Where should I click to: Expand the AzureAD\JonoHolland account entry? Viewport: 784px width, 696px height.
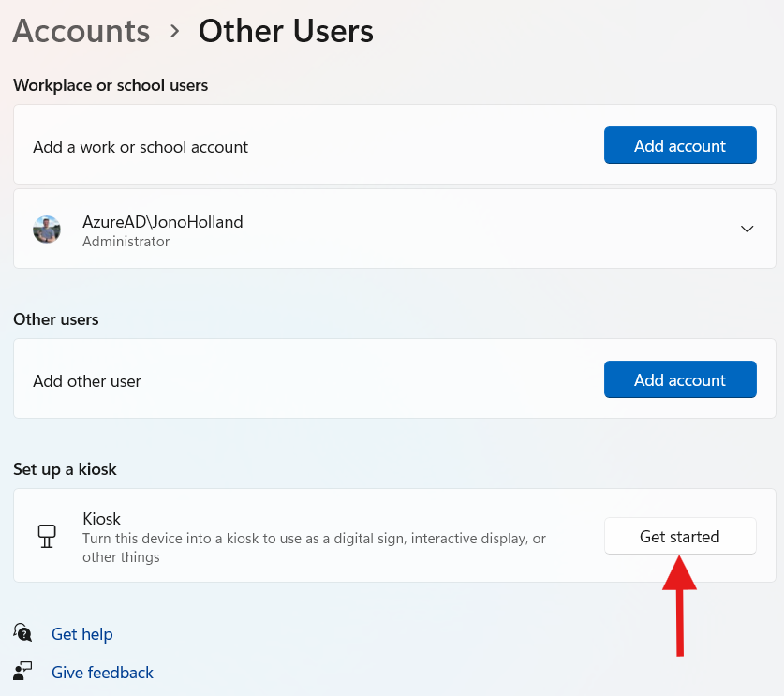[747, 229]
